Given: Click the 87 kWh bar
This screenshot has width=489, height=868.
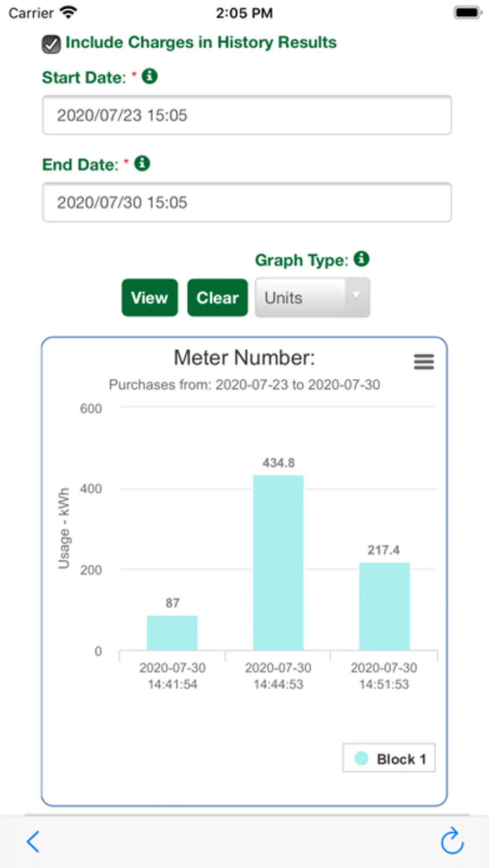Looking at the screenshot, I should point(172,633).
